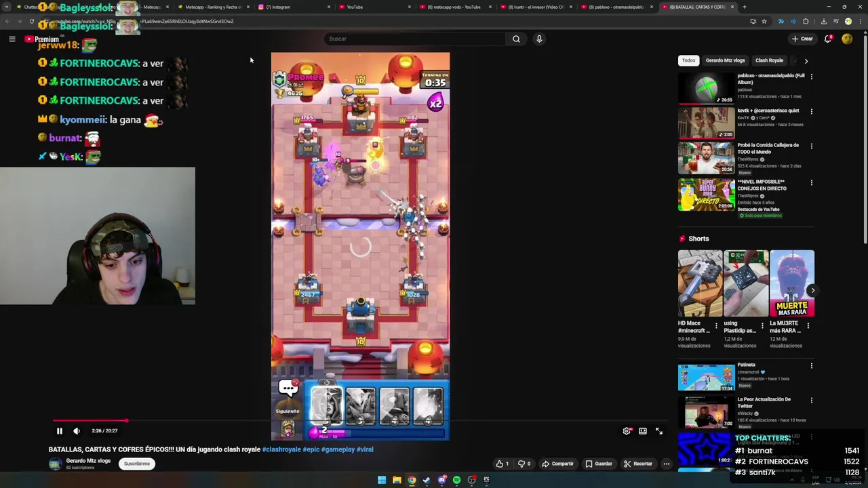Save the video with Guardar
Image resolution: width=868 pixels, height=488 pixels.
pos(599,464)
